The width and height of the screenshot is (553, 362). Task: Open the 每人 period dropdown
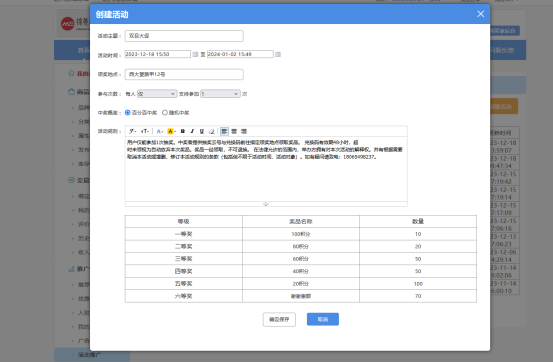pyautogui.click(x=157, y=94)
